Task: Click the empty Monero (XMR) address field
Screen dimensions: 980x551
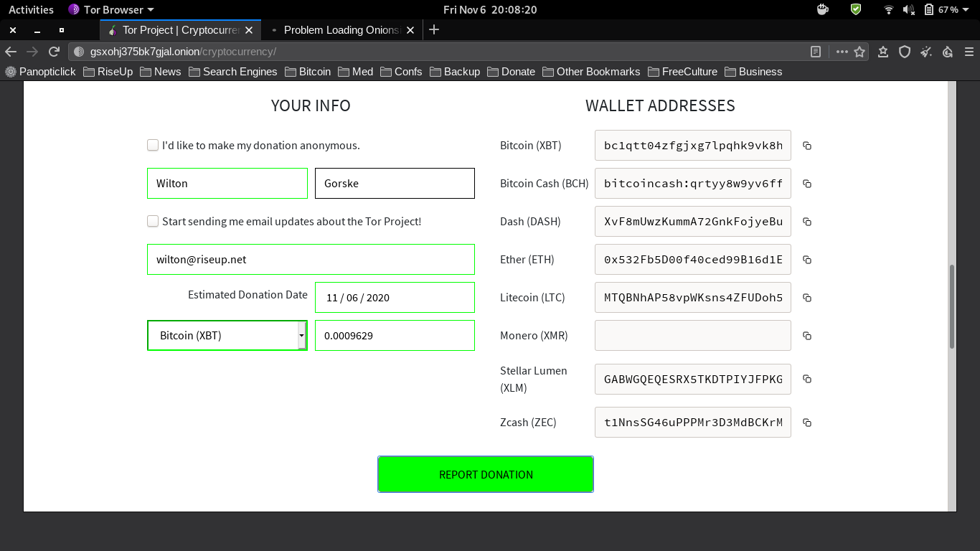Action: (693, 336)
